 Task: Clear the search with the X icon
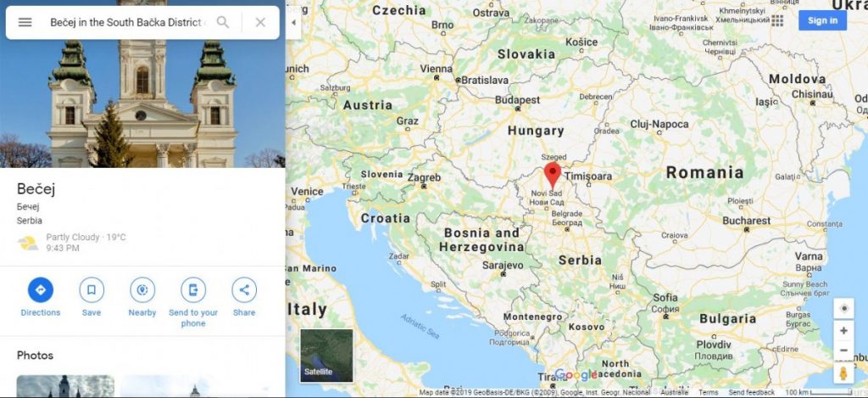pyautogui.click(x=260, y=22)
